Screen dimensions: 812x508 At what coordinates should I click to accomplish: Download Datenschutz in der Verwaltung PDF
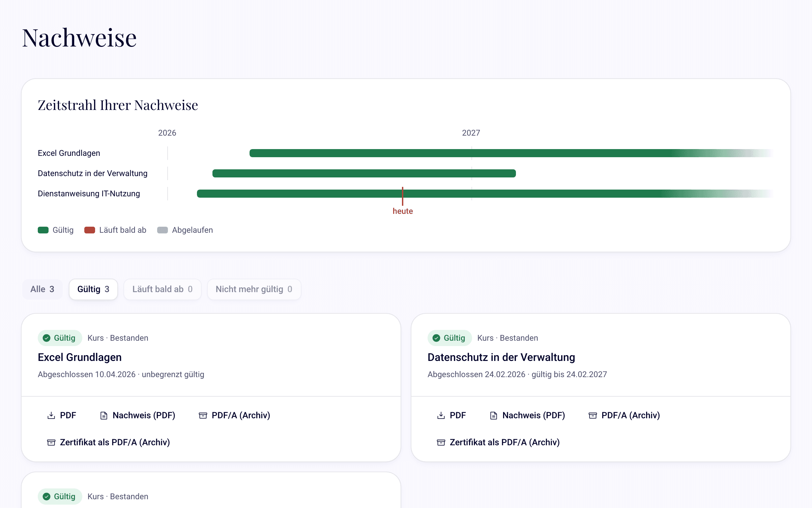(x=452, y=415)
